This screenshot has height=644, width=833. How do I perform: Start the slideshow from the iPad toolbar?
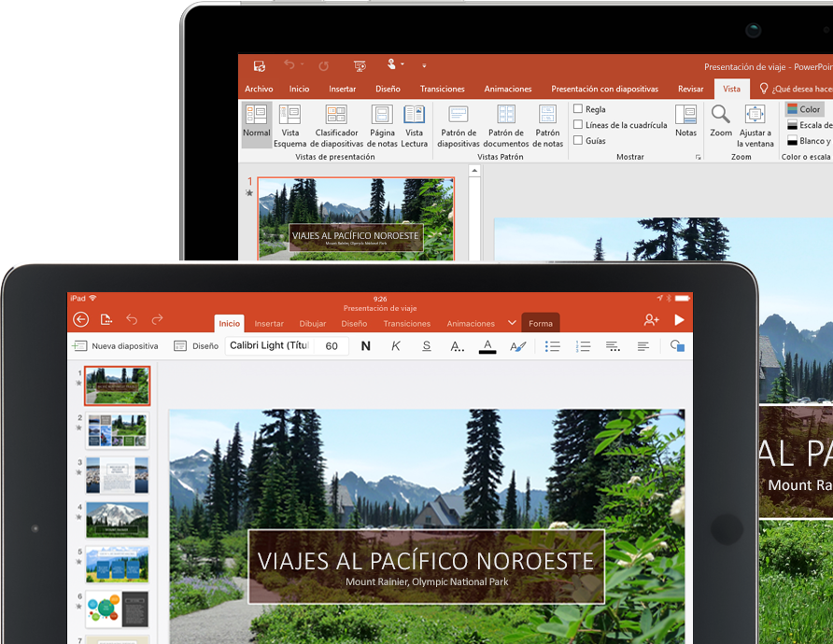click(679, 321)
